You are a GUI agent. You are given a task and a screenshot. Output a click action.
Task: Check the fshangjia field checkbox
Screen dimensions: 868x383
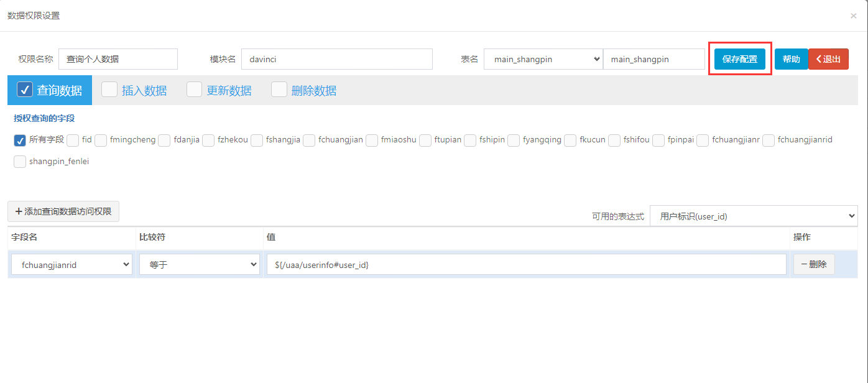click(257, 140)
